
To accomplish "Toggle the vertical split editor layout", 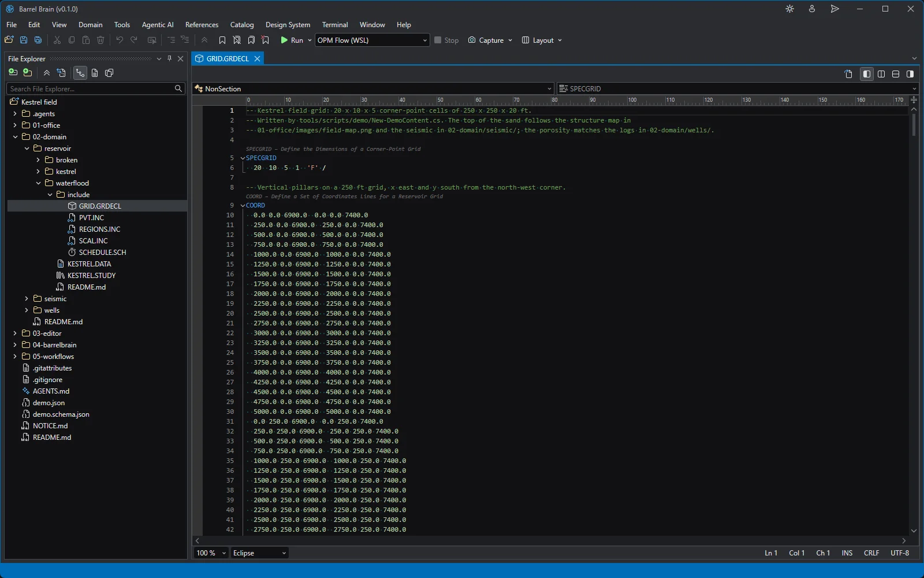I will click(x=881, y=74).
